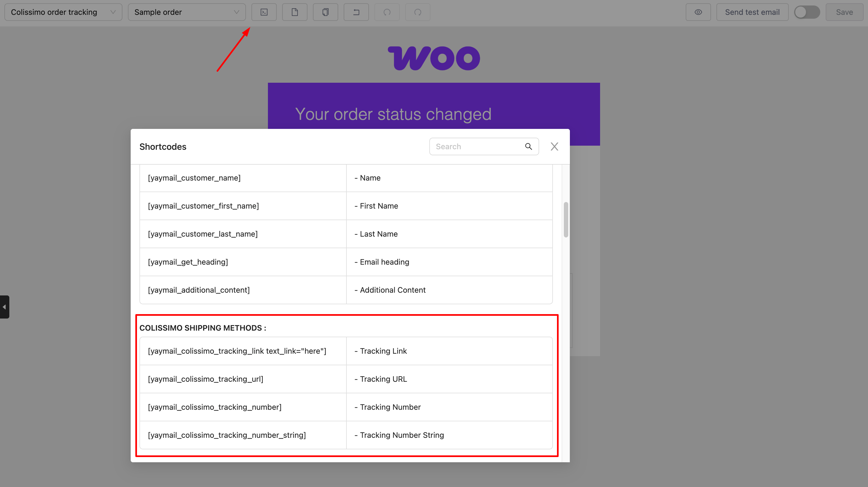
Task: Expand the Sample order dropdown
Action: point(187,12)
